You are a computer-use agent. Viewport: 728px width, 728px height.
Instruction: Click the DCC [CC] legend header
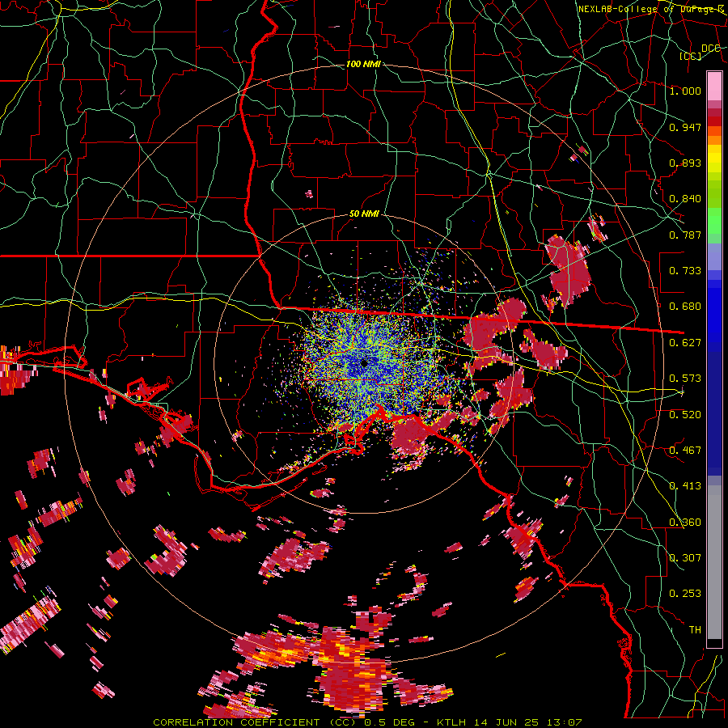(699, 52)
